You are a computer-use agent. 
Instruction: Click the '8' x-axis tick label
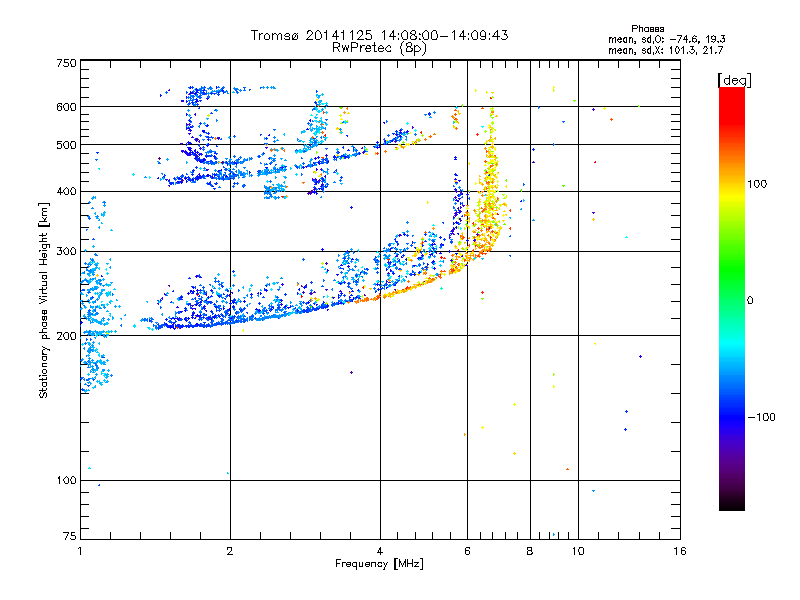(530, 551)
